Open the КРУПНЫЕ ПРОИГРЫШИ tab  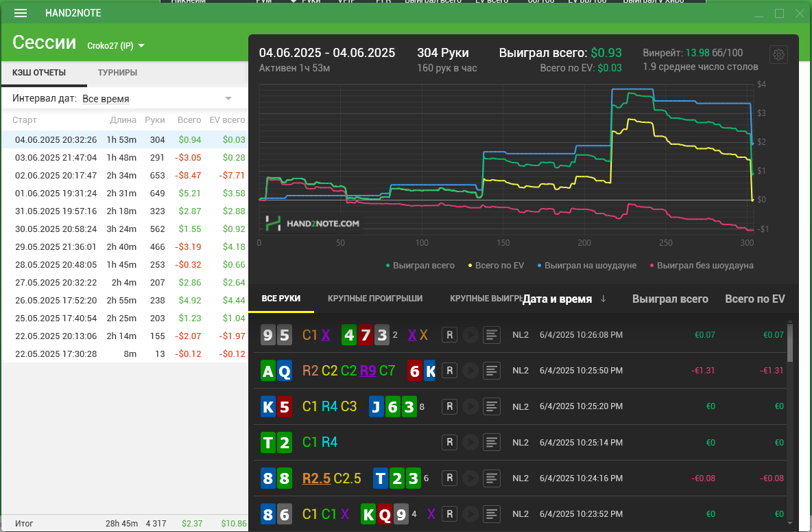click(x=375, y=299)
